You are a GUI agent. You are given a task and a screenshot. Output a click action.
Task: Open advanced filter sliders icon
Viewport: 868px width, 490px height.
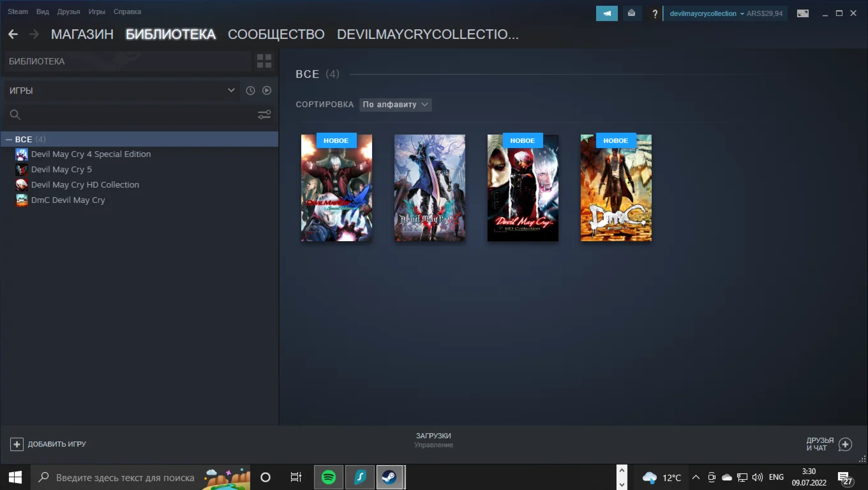click(264, 115)
